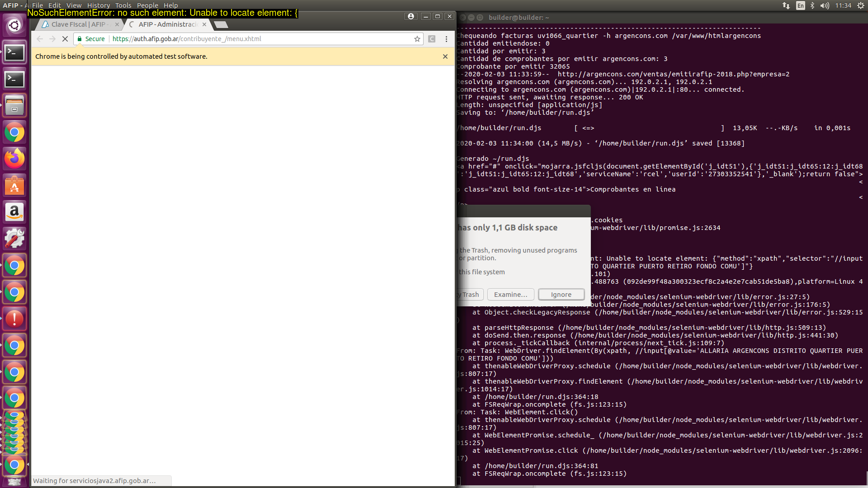
Task: Launch Firefox from the dock
Action: point(14,159)
